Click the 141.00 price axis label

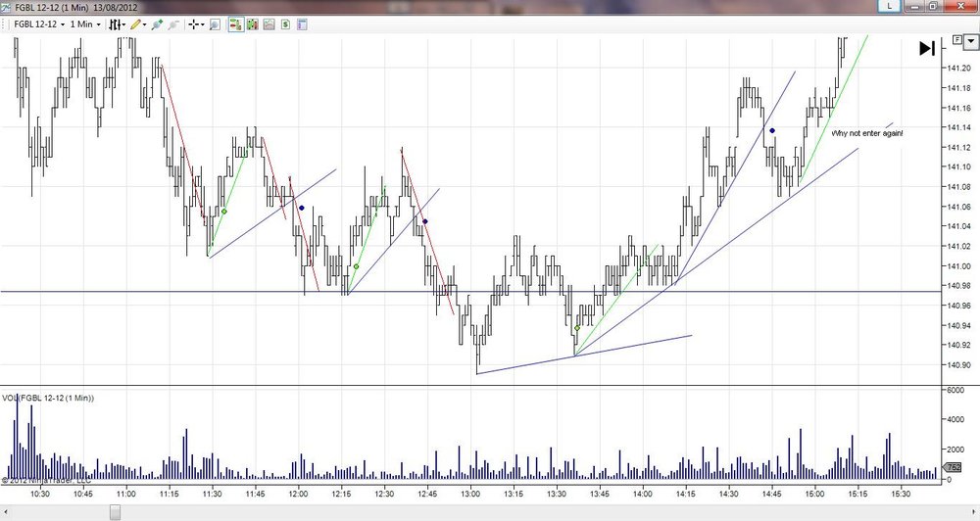pos(958,266)
